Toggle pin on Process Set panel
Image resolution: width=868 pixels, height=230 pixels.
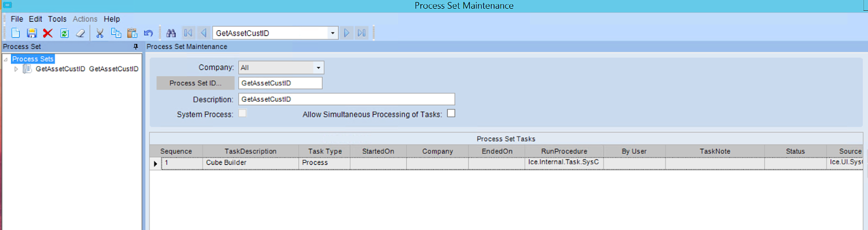(136, 47)
